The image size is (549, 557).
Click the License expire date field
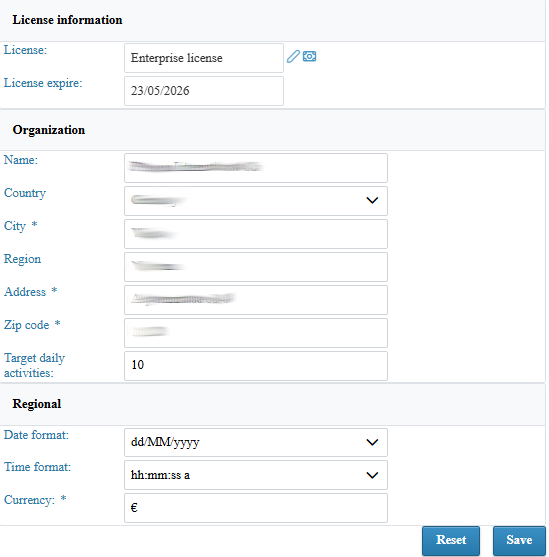(204, 91)
